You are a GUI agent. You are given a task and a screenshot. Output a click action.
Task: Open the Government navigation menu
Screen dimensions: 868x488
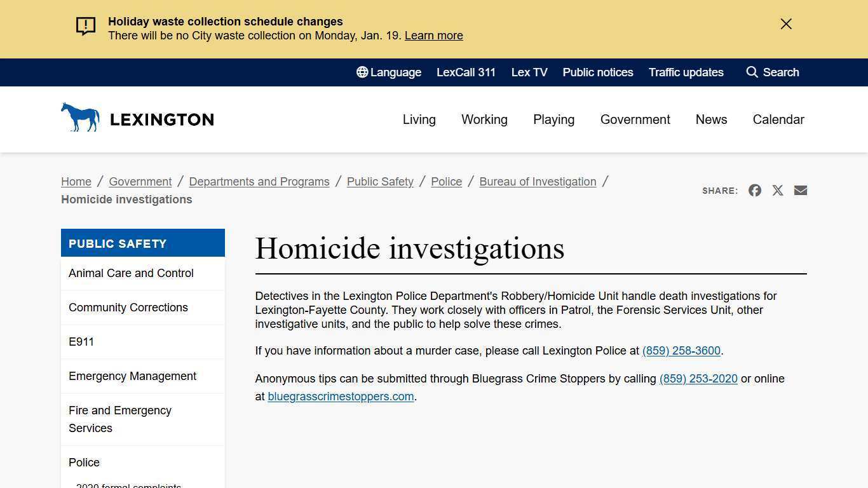pyautogui.click(x=635, y=119)
